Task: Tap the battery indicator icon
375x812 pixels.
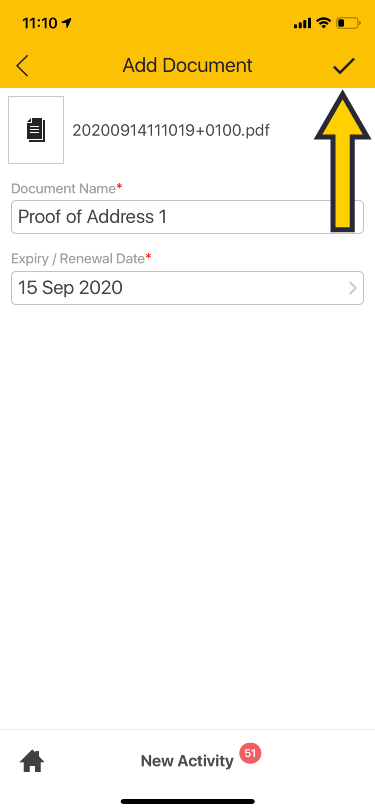Action: pyautogui.click(x=348, y=23)
